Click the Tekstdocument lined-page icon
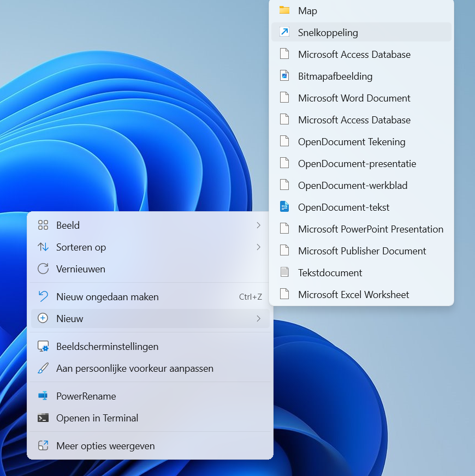 (x=284, y=272)
